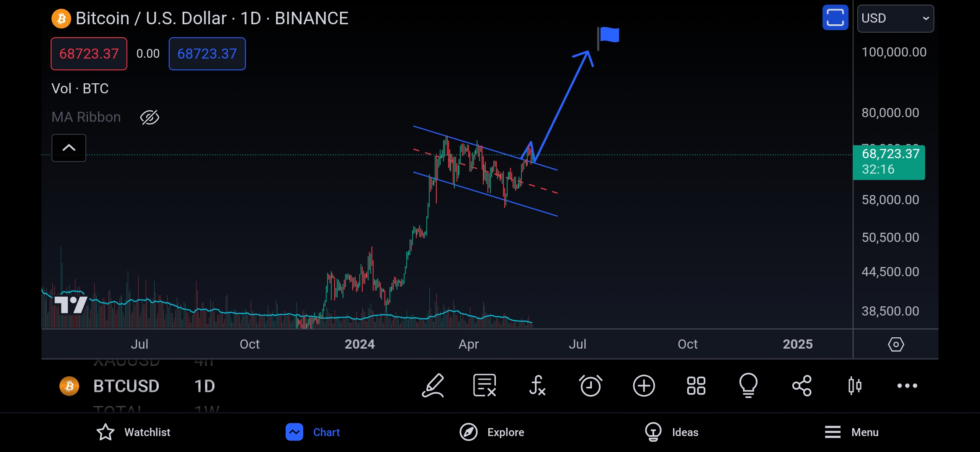Toggle fullscreen with blue frame icon
The image size is (980, 452).
(835, 18)
